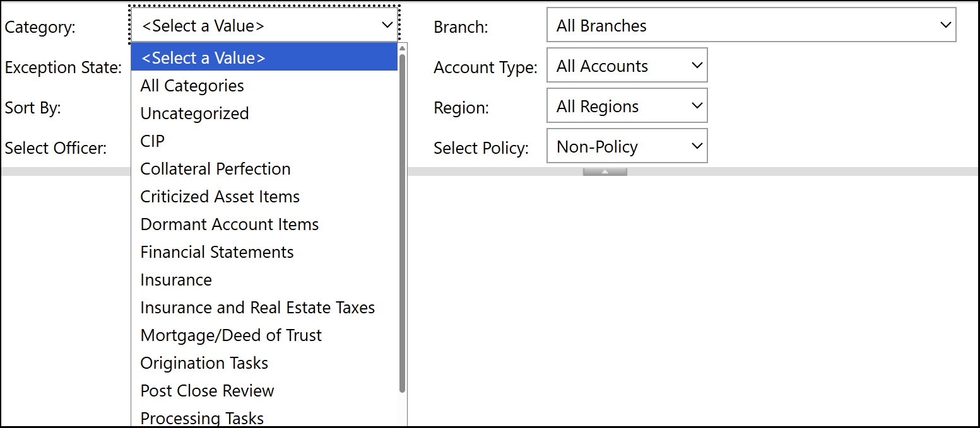Open the Region dropdown
Image resolution: width=980 pixels, height=428 pixels.
point(627,107)
